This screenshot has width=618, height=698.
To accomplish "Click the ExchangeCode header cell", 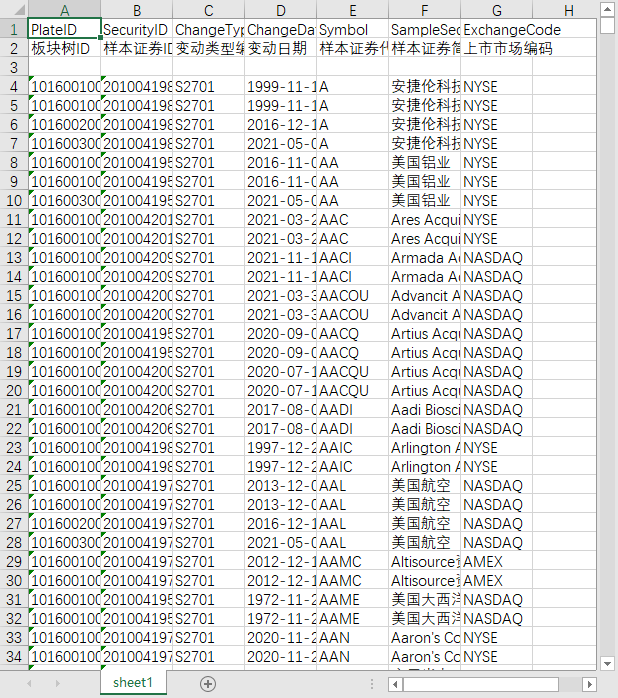I will (x=497, y=29).
